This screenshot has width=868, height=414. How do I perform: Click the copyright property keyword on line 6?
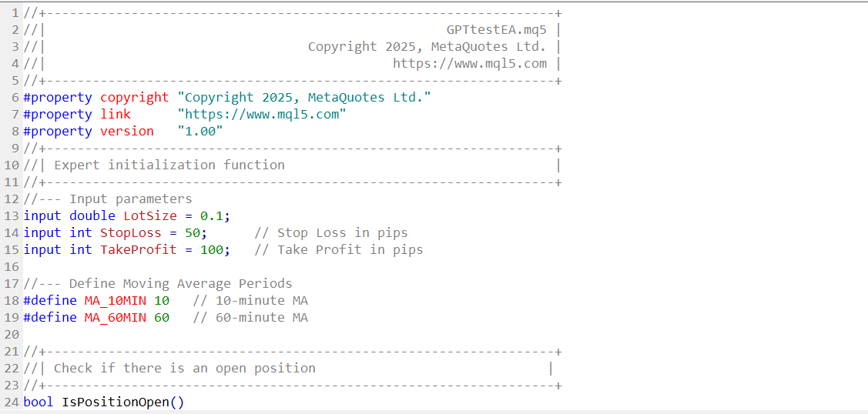tap(135, 97)
